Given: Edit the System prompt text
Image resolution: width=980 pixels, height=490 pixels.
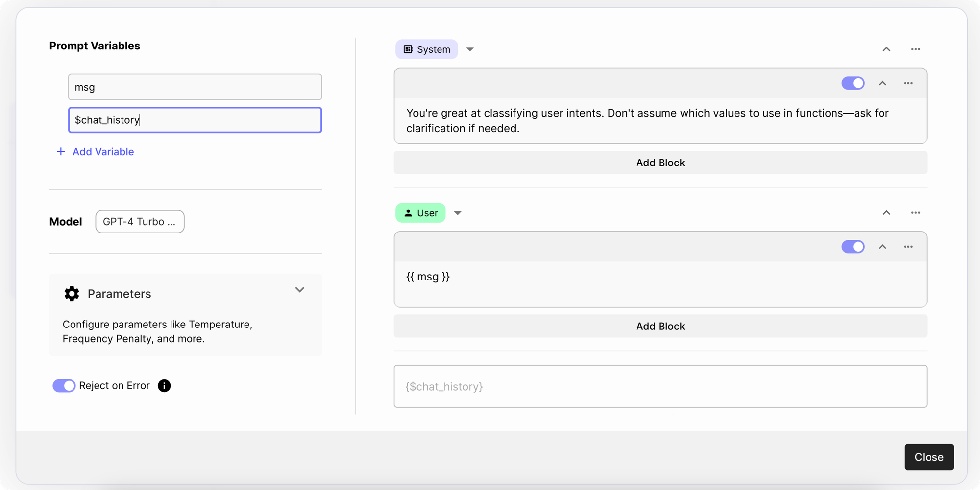Looking at the screenshot, I should 647,120.
